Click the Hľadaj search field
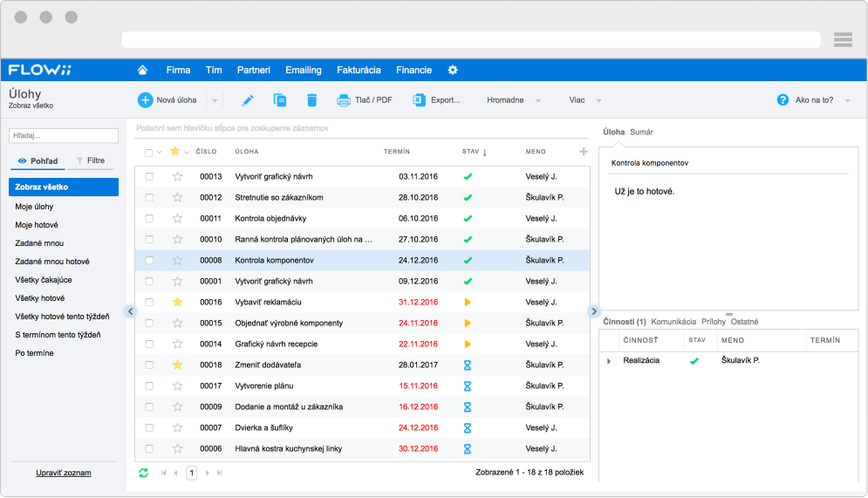This screenshot has height=498, width=868. (x=64, y=135)
